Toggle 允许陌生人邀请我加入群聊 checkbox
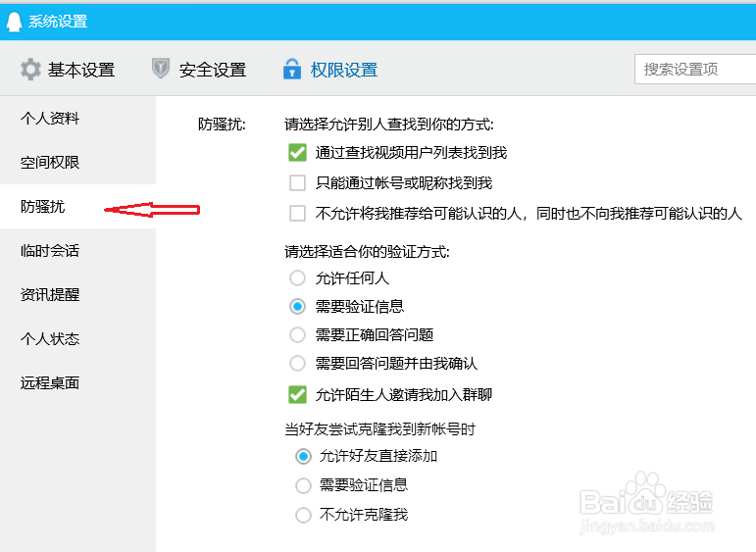This screenshot has width=756, height=552. [x=297, y=395]
